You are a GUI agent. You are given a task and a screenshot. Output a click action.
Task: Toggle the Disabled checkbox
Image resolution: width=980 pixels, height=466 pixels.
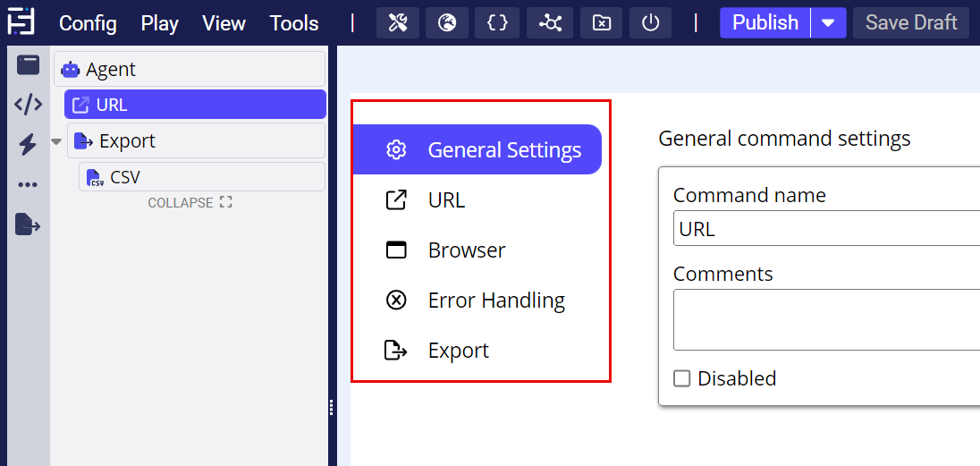tap(682, 378)
